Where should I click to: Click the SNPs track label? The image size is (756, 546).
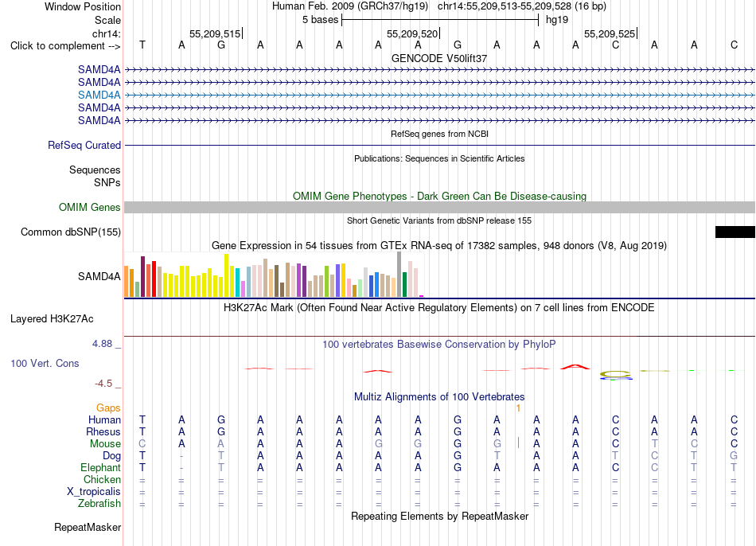pyautogui.click(x=107, y=183)
